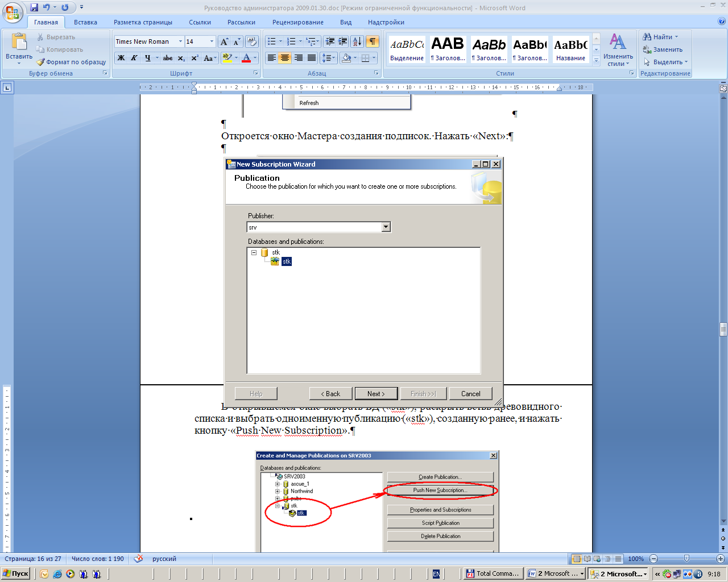This screenshot has width=728, height=582.
Task: Open the spelling check status icon
Action: (x=138, y=559)
